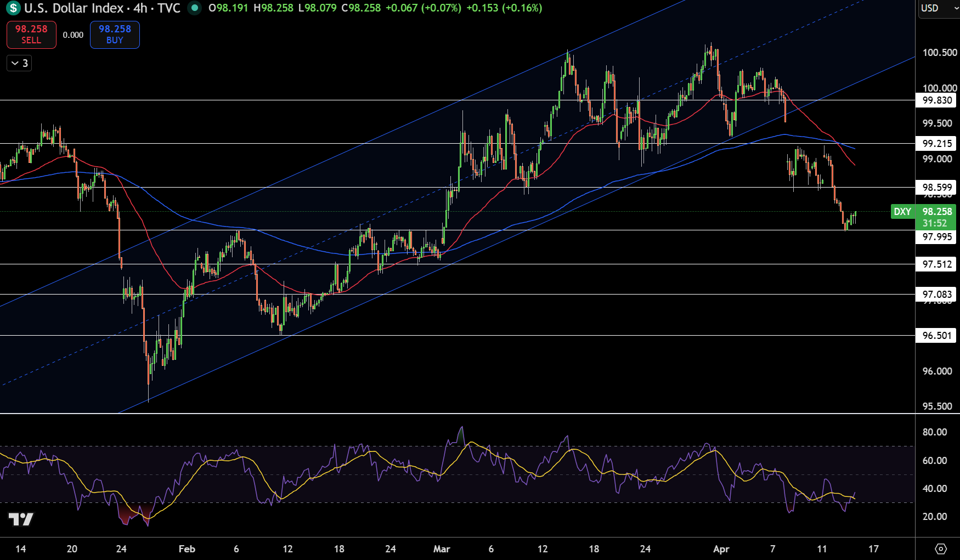
Task: Click the 97.512 horizontal line price label
Action: tap(937, 264)
